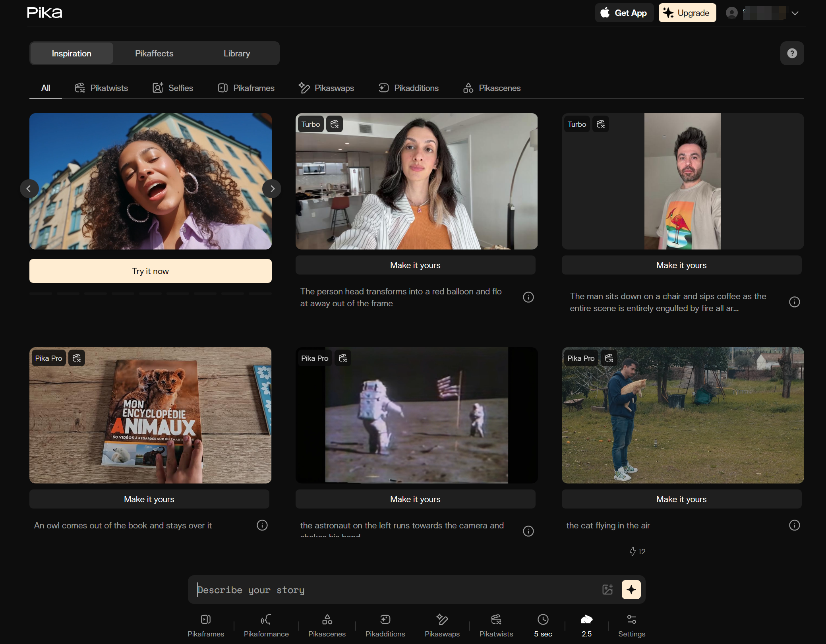826x644 pixels.
Task: Select the Pikaswaps tool in bottom toolbar
Action: click(442, 625)
